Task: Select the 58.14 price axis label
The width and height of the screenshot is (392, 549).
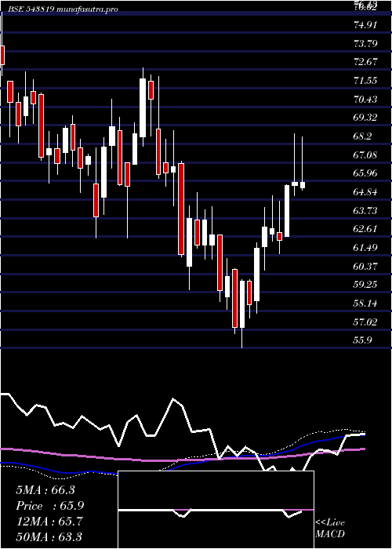Action: pyautogui.click(x=365, y=304)
